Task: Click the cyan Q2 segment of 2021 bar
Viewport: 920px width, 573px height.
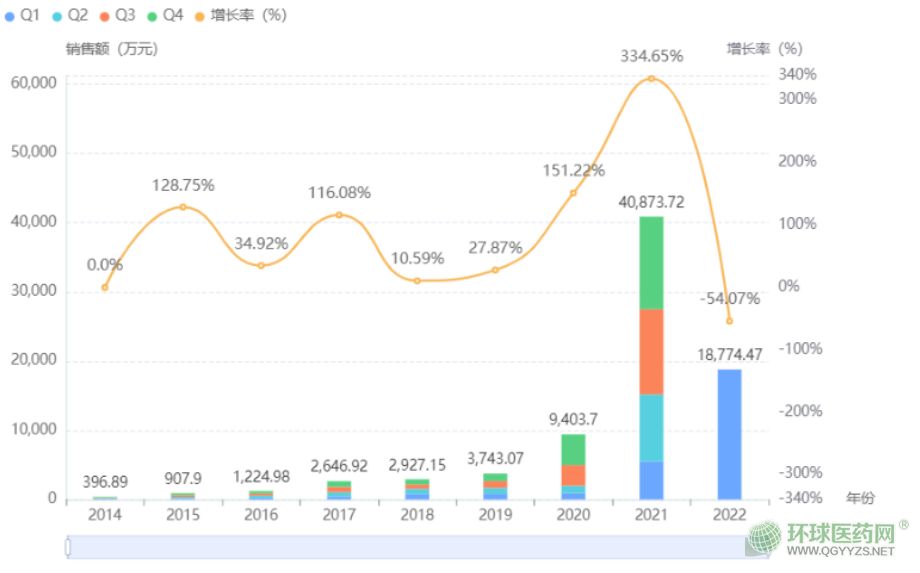Action: [x=651, y=428]
